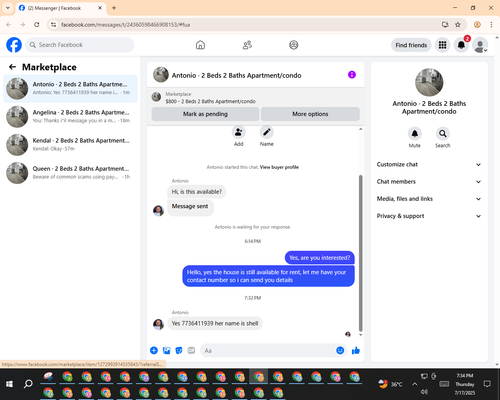Open Windows taskbar search

tap(28, 384)
